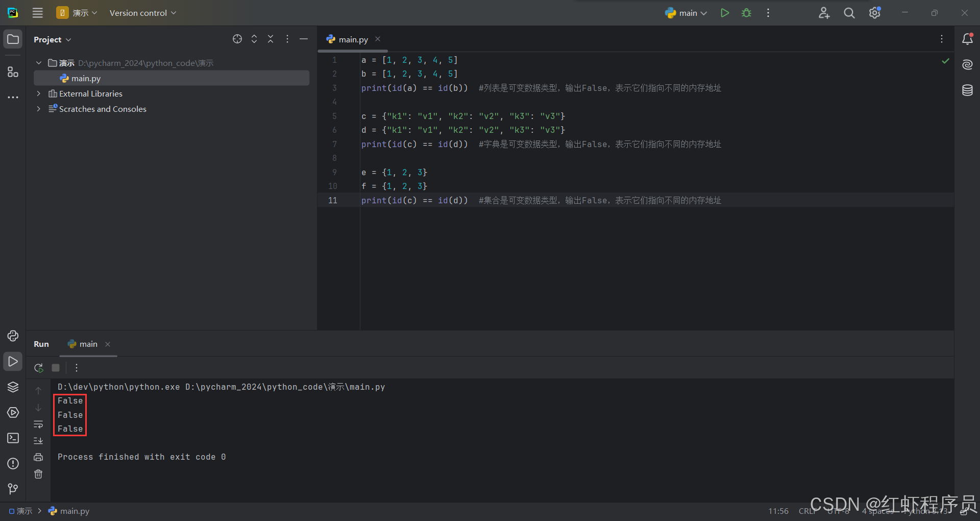Close the main.py editor tab
Viewport: 980px width, 521px height.
coord(378,39)
